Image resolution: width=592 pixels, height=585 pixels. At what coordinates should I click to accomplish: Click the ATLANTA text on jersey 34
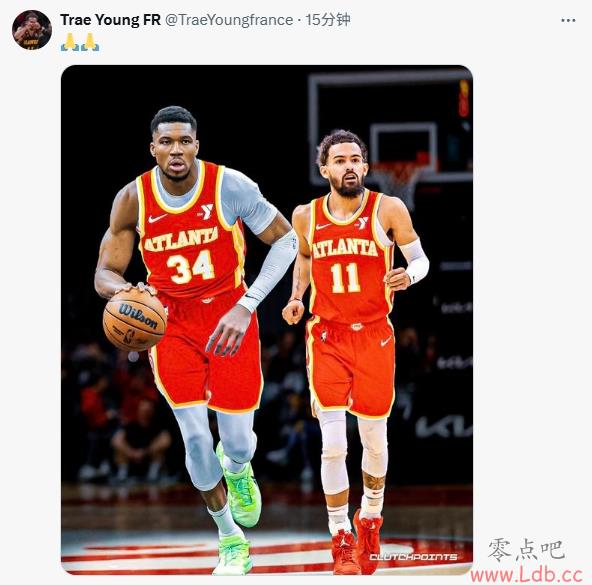coord(181,238)
